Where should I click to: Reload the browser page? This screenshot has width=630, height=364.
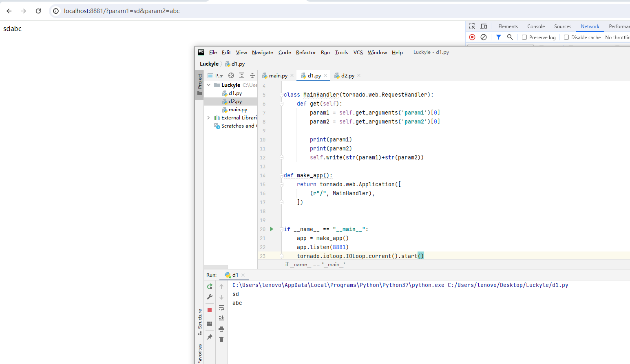(38, 11)
